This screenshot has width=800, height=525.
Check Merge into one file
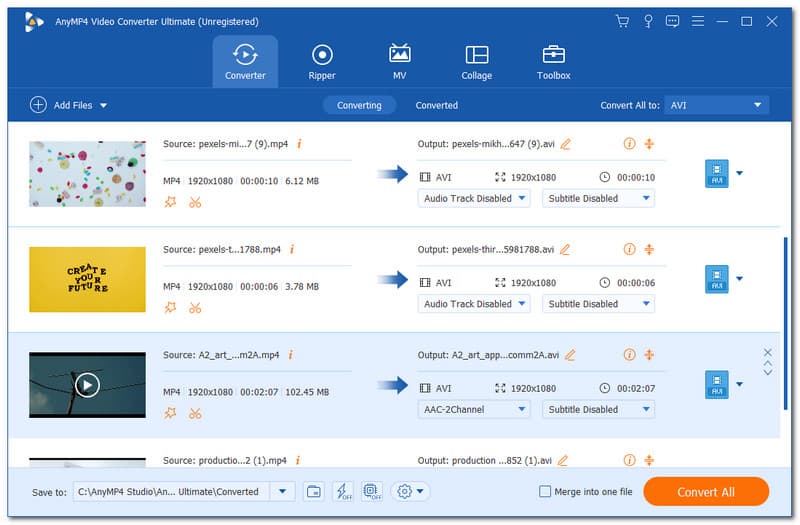[x=545, y=491]
